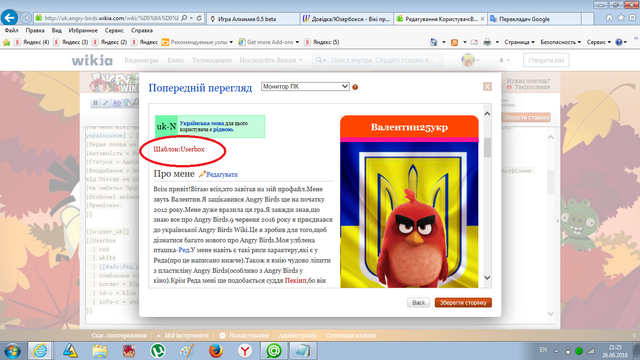Open the Вид menu
640x360 pixels.
pos(57,31)
